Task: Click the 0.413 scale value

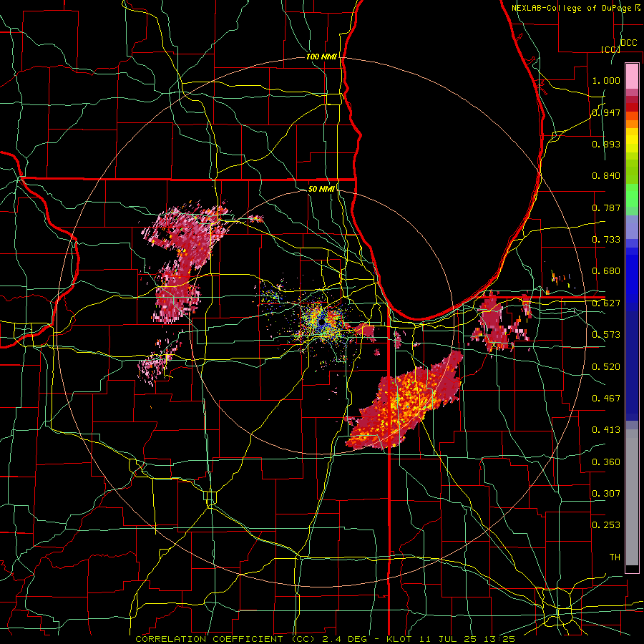Action: 606,430
